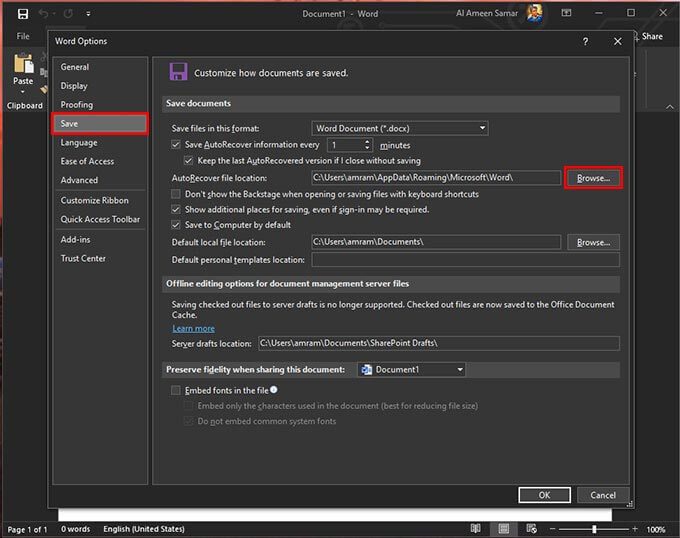Select the Ease of Access category

[x=100, y=161]
